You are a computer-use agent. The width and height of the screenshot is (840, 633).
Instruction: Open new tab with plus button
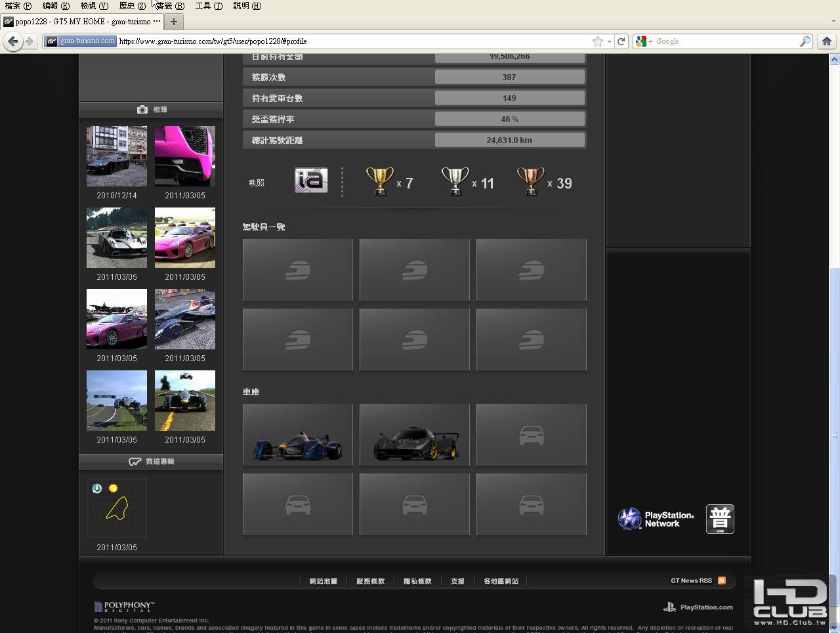[174, 22]
